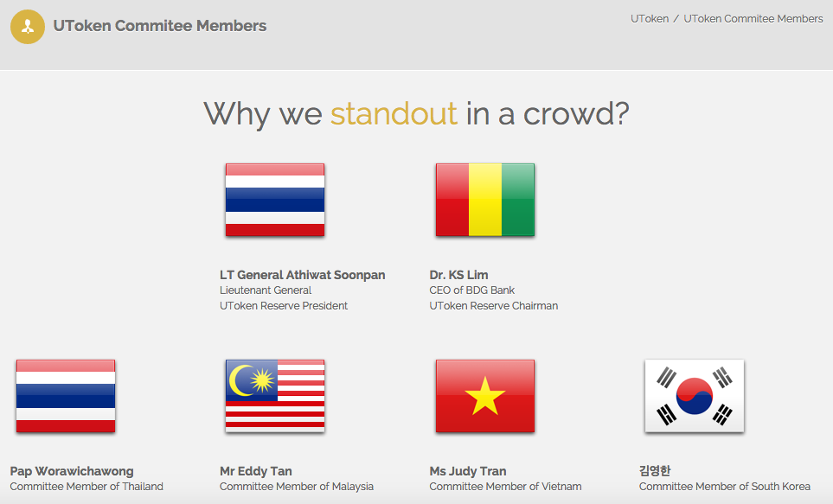The width and height of the screenshot is (833, 504).
Task: Click the name Mr Eddy Tan
Action: [256, 471]
